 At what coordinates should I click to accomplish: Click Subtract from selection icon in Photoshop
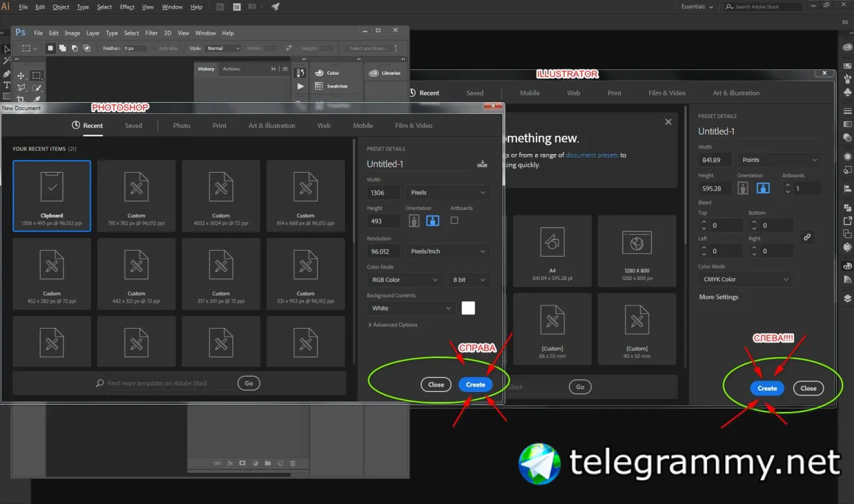[x=74, y=48]
